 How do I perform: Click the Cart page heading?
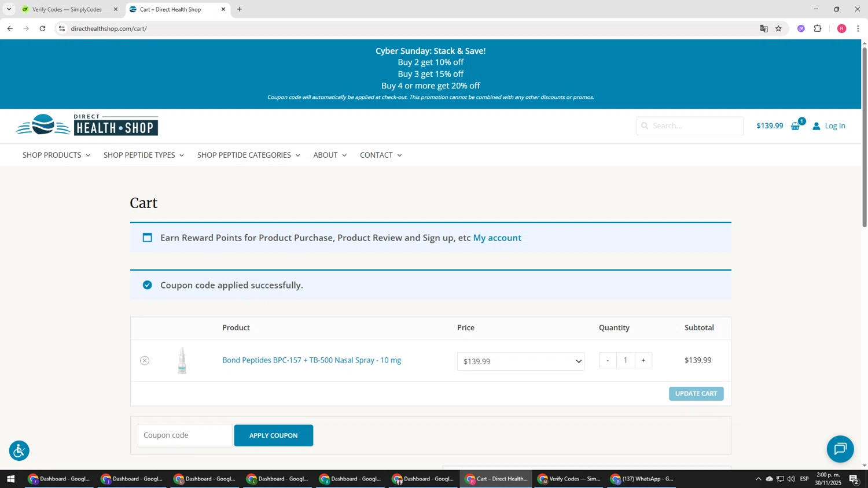point(144,203)
